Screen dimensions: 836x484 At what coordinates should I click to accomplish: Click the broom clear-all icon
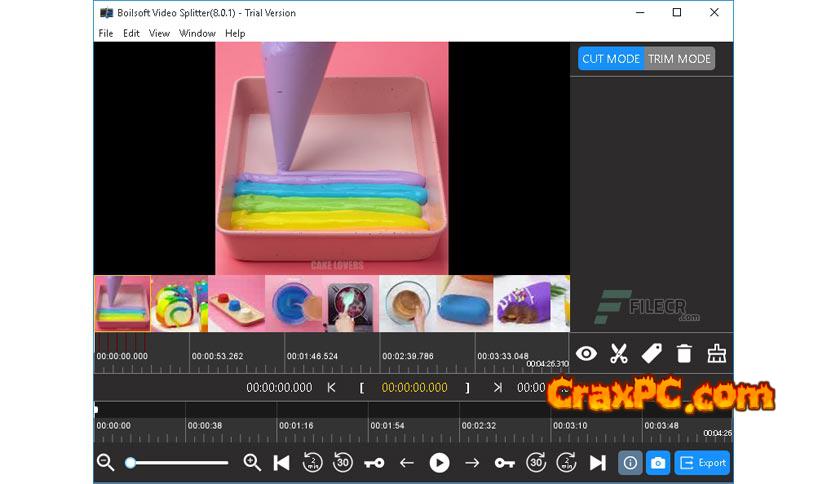click(716, 353)
